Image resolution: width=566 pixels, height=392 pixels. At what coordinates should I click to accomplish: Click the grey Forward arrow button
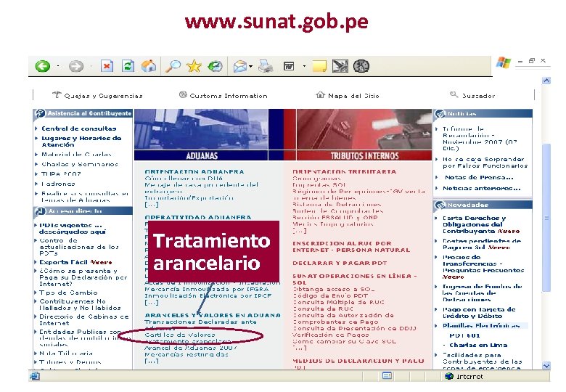coord(75,66)
